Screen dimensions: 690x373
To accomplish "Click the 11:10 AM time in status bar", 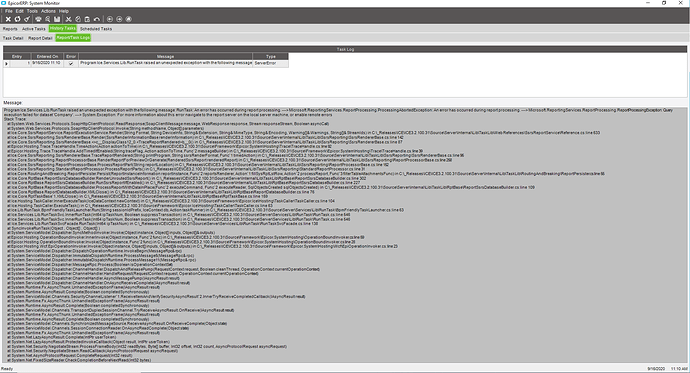I will click(x=679, y=369).
